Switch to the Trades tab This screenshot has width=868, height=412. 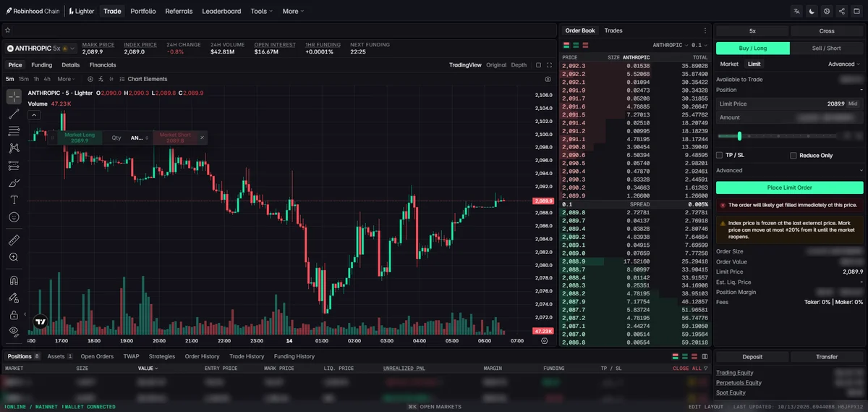[x=613, y=30]
